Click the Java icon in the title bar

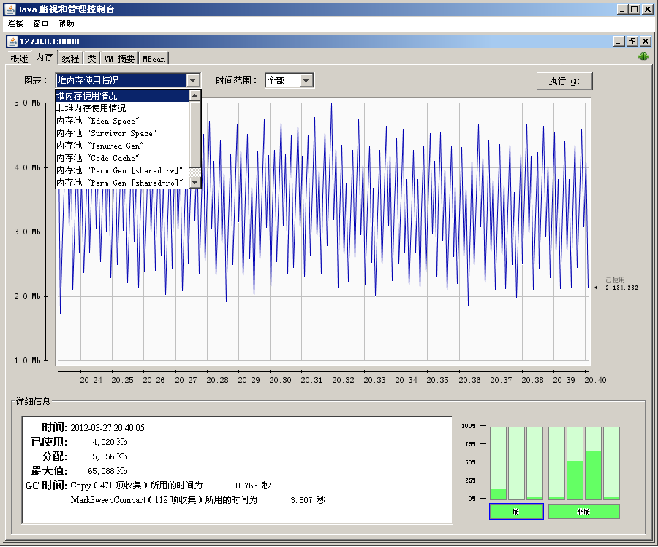10,8
